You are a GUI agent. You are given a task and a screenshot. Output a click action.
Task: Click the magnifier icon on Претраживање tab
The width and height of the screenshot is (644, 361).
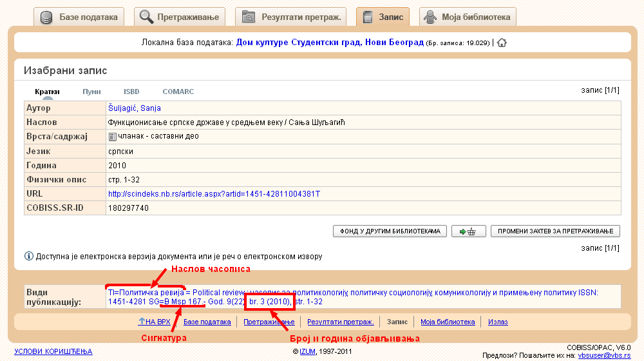click(147, 17)
